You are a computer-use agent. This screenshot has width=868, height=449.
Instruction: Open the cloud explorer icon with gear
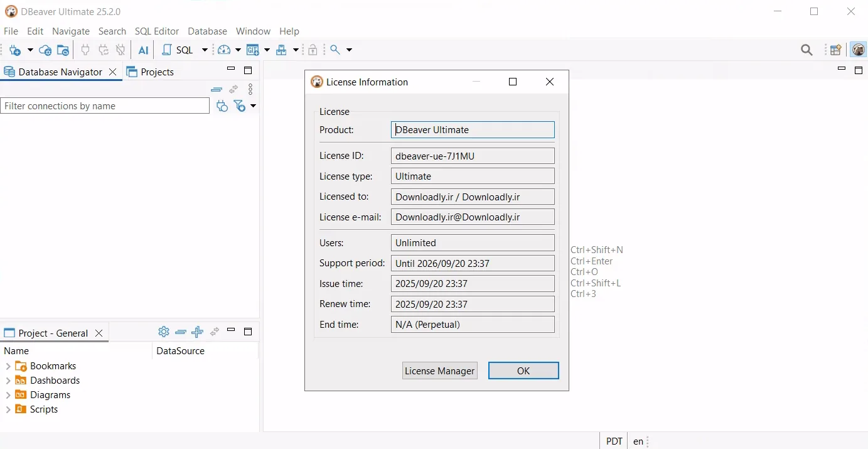45,50
